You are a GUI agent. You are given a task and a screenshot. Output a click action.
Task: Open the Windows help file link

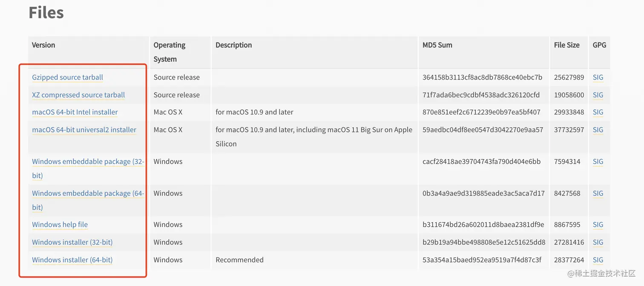tap(60, 225)
